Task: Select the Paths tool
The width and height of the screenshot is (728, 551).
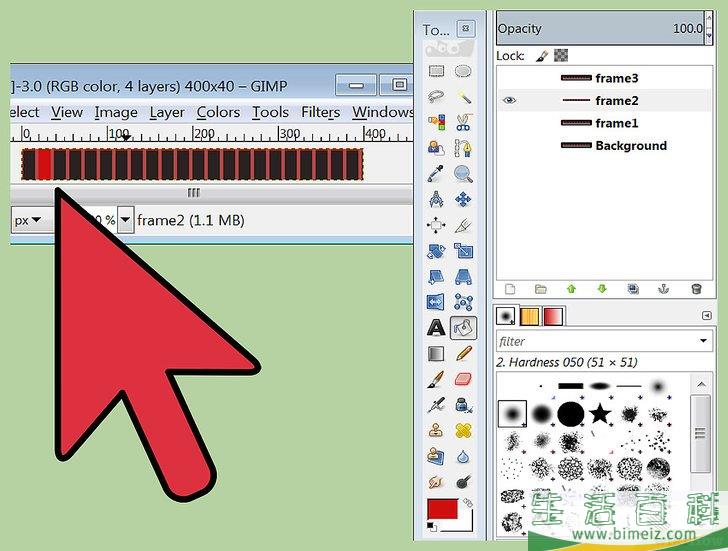Action: [463, 149]
